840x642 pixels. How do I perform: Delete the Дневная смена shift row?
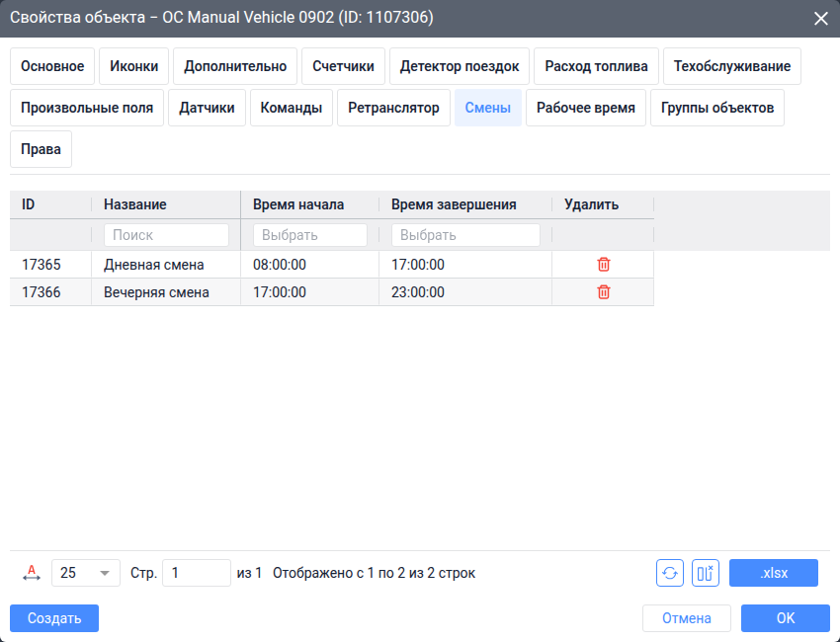click(x=603, y=265)
